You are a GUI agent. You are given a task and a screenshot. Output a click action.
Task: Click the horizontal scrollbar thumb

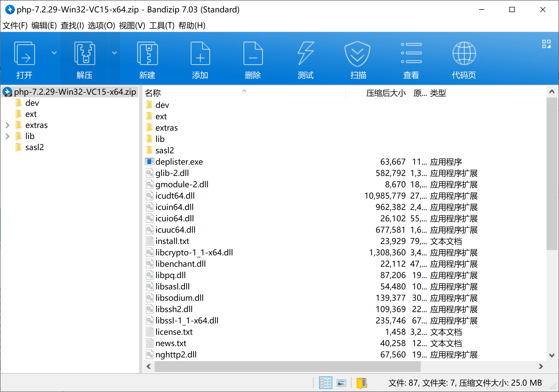[x=287, y=366]
